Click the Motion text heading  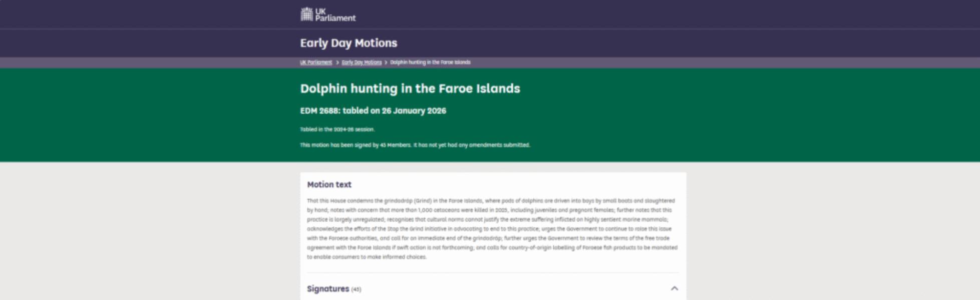point(329,184)
